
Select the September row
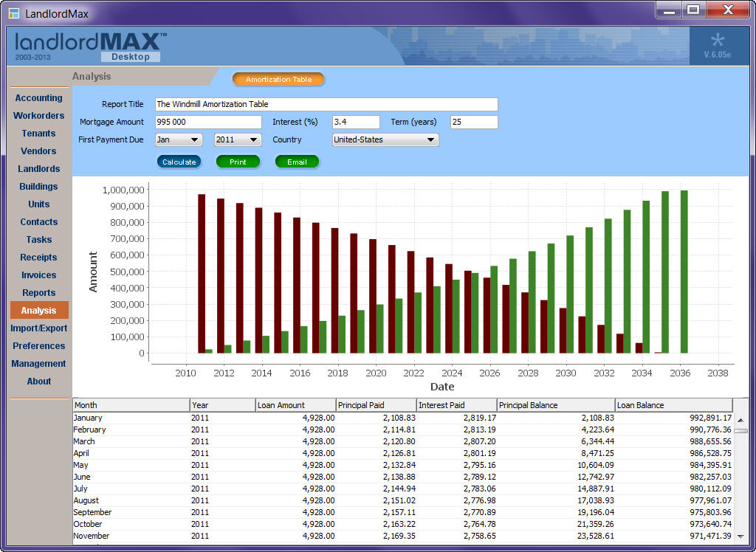pos(402,512)
